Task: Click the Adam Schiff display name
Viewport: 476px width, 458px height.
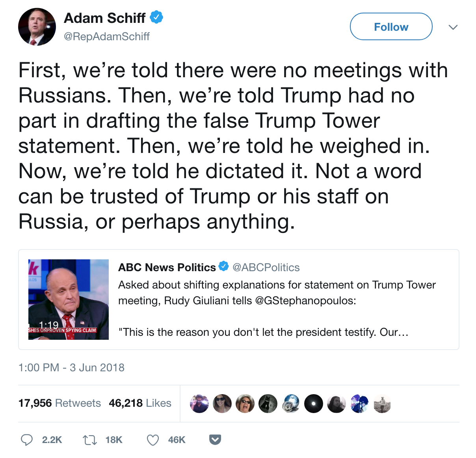Action: click(105, 18)
